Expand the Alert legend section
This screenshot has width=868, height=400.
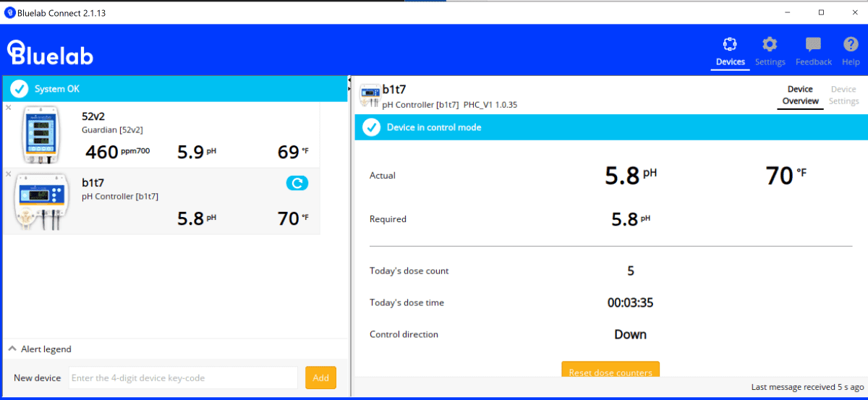pyautogui.click(x=40, y=349)
